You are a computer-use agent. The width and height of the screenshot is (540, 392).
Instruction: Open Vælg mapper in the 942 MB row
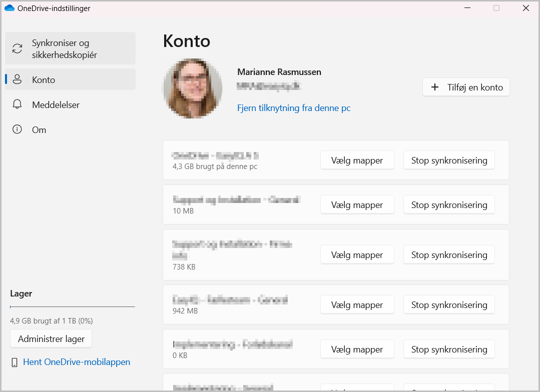357,304
